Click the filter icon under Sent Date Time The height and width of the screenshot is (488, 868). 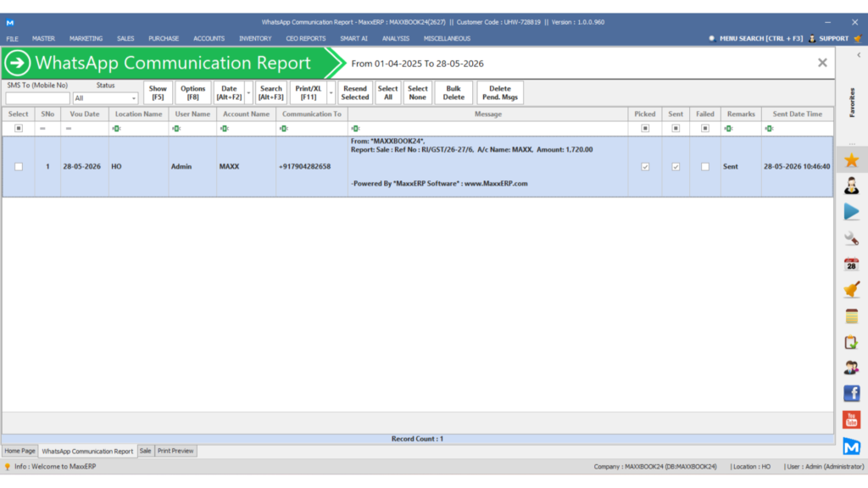[769, 129]
